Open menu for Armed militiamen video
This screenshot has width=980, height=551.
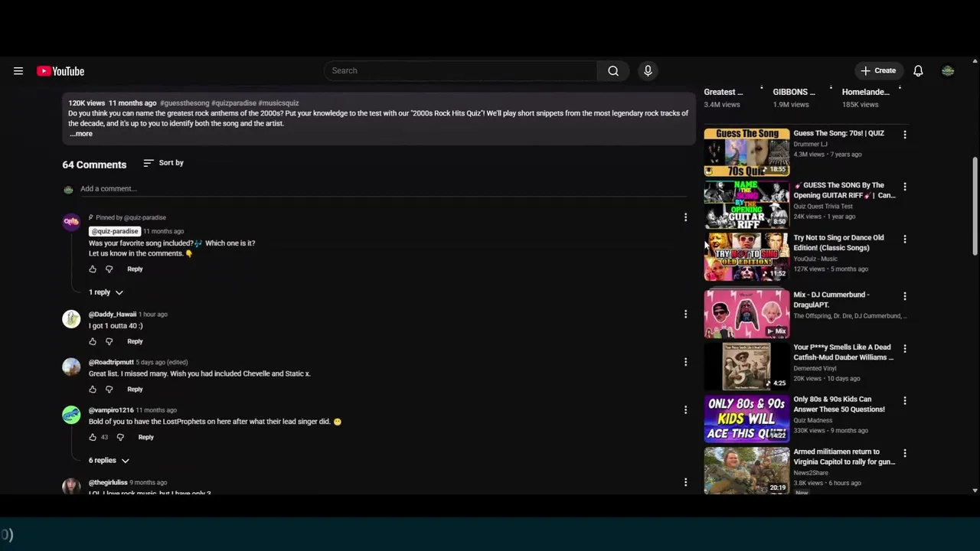click(905, 454)
